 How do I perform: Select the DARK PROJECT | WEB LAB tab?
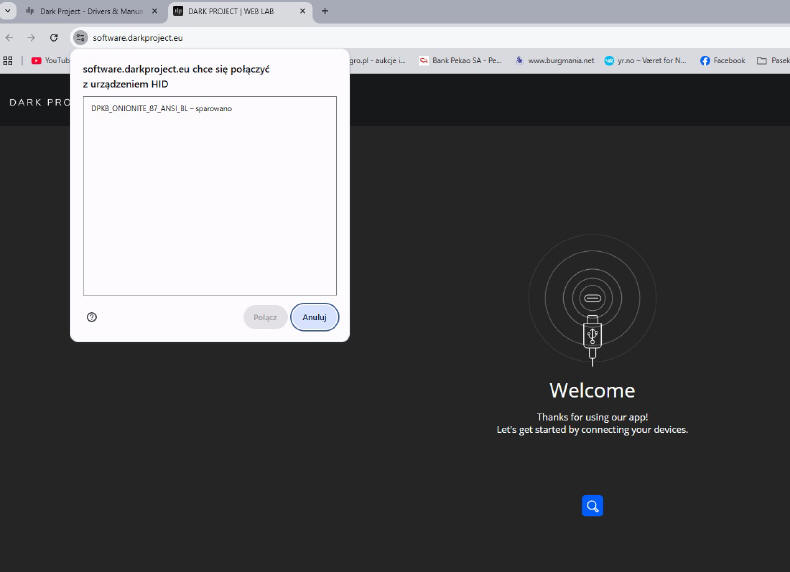click(237, 11)
